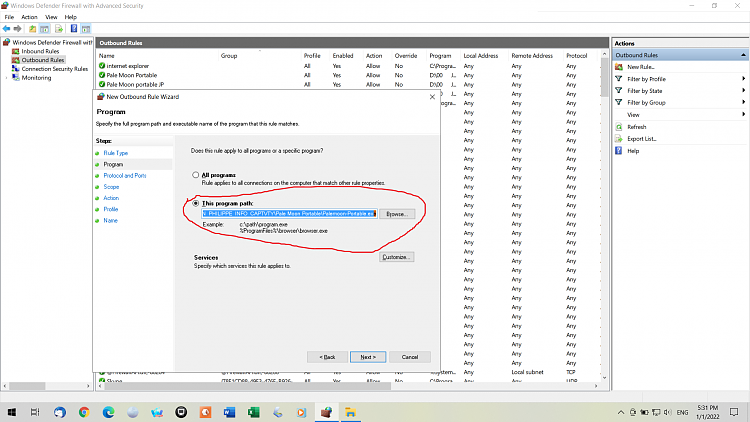The width and height of the screenshot is (750, 422).
Task: Sort rules by the Protocol column header
Action: click(x=576, y=56)
